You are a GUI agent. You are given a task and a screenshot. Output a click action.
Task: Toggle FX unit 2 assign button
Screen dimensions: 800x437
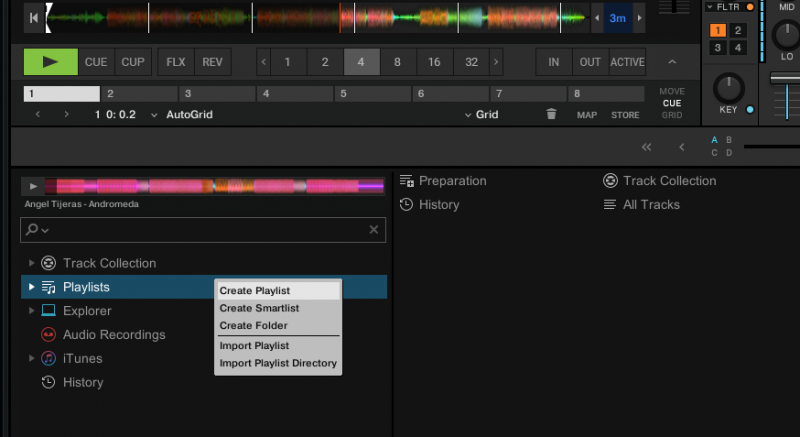click(x=738, y=31)
